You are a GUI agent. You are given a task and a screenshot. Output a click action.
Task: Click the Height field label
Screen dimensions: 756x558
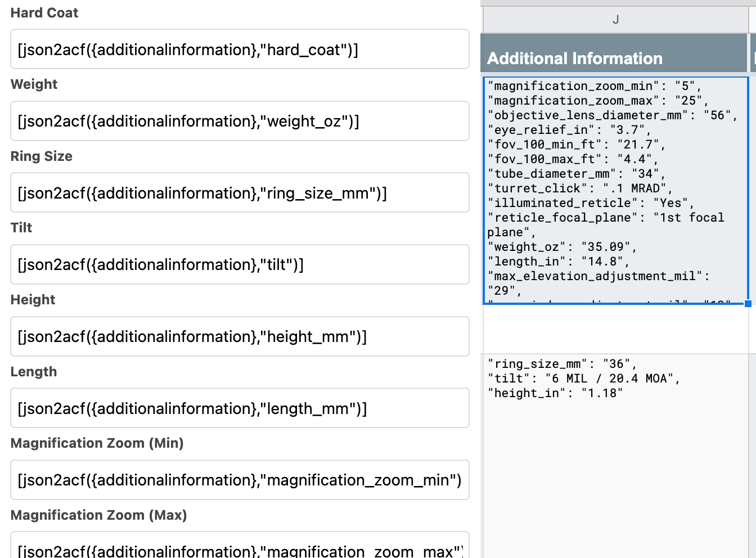33,300
